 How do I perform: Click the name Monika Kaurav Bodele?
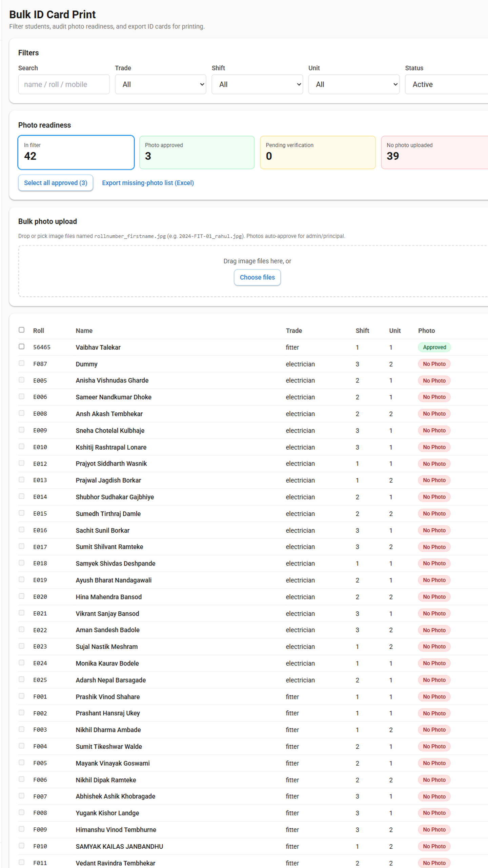(x=107, y=663)
